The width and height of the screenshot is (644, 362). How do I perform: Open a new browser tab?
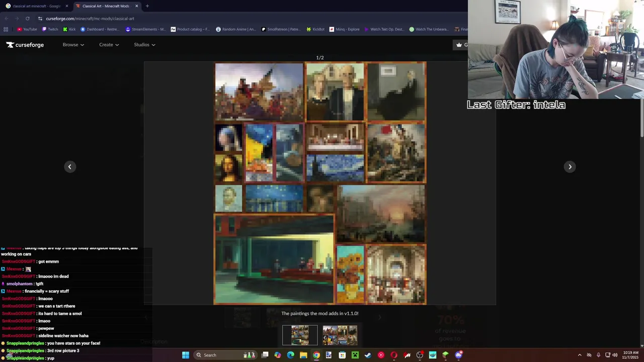pyautogui.click(x=147, y=6)
